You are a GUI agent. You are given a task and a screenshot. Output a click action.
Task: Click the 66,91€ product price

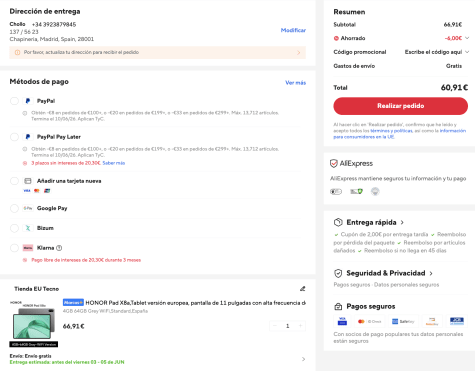73,326
